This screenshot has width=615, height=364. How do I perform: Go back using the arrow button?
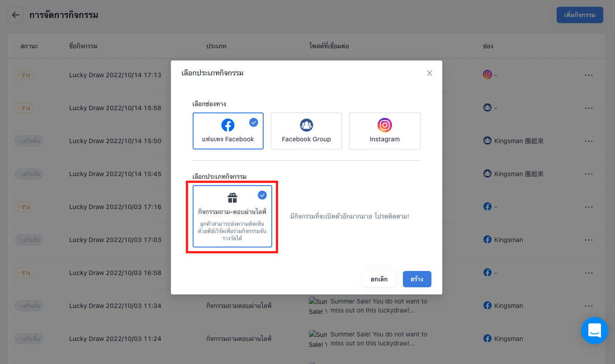tap(16, 15)
